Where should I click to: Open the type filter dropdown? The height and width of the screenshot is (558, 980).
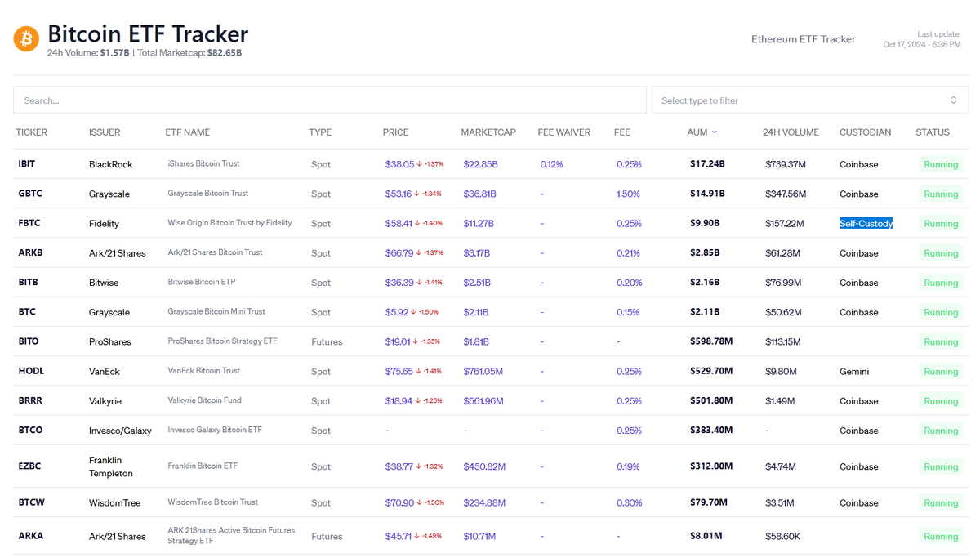click(810, 100)
